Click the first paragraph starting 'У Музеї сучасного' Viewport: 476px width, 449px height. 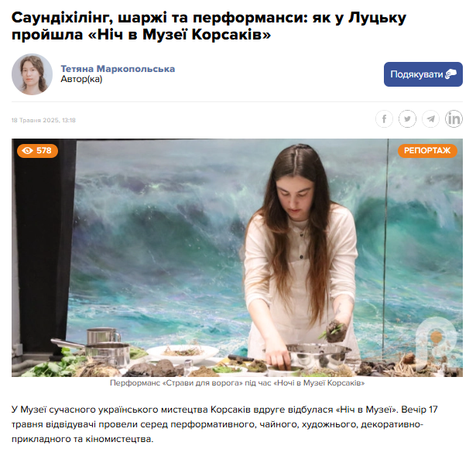point(224,424)
